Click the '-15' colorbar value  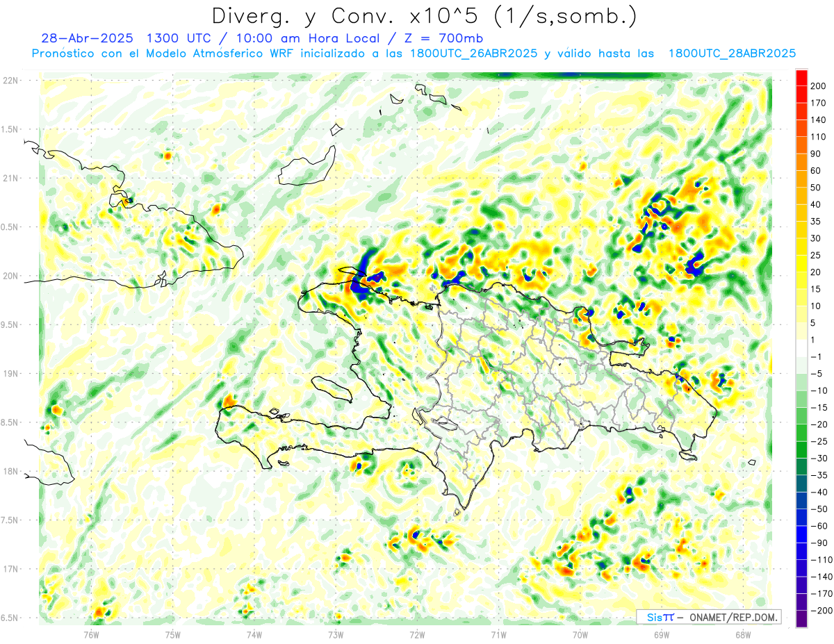(818, 407)
